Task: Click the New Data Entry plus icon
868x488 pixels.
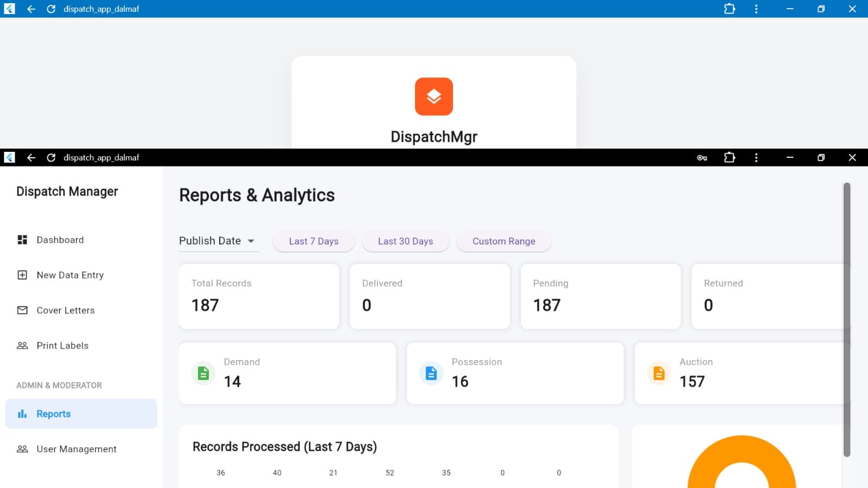Action: coord(22,275)
